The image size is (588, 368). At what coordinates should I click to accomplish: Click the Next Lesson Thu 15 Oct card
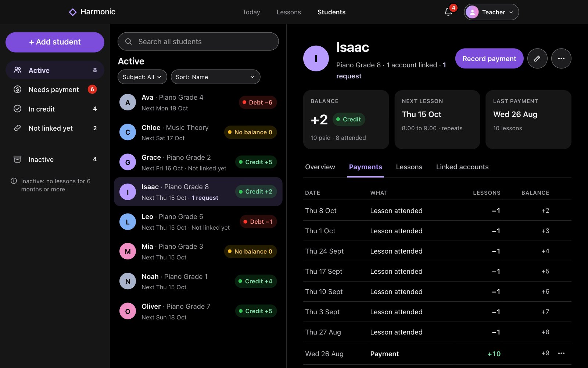click(437, 120)
